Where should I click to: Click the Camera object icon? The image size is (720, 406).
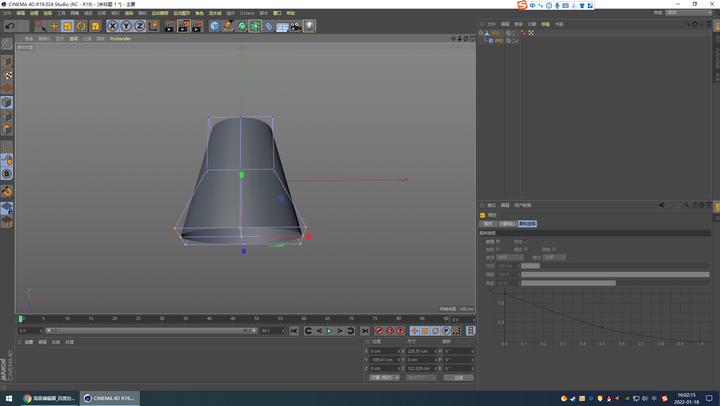pos(295,26)
